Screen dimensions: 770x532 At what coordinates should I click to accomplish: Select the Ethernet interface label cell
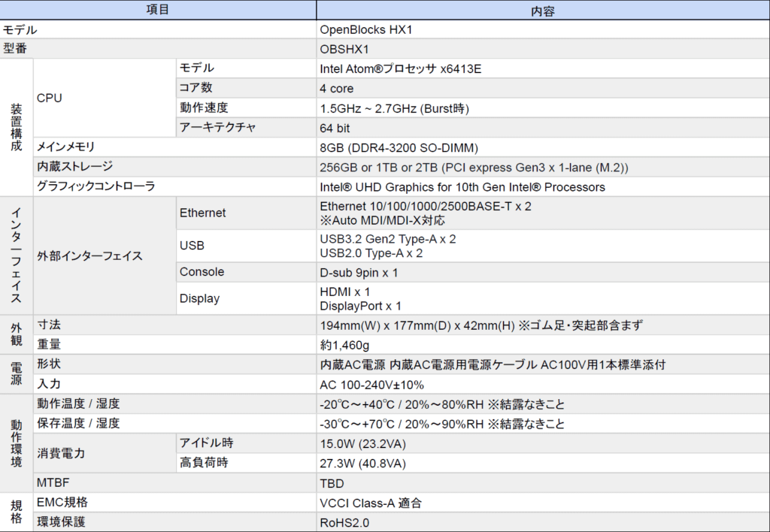[x=202, y=213]
